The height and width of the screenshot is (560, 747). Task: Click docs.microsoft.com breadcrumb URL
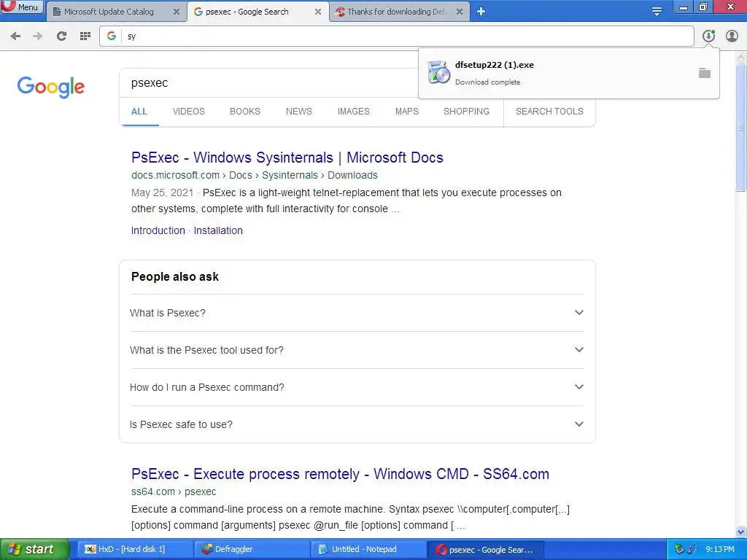click(255, 175)
